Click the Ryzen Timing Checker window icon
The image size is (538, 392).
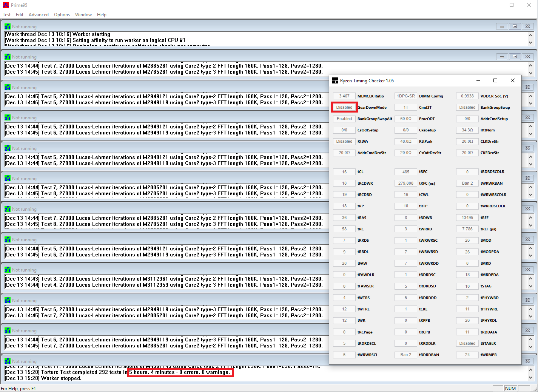[335, 80]
